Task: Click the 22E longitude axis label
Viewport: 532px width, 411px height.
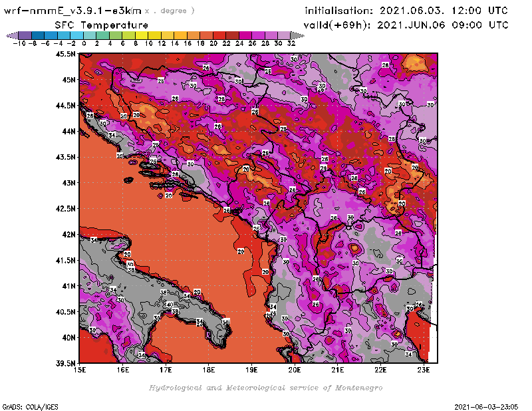Action: click(380, 370)
